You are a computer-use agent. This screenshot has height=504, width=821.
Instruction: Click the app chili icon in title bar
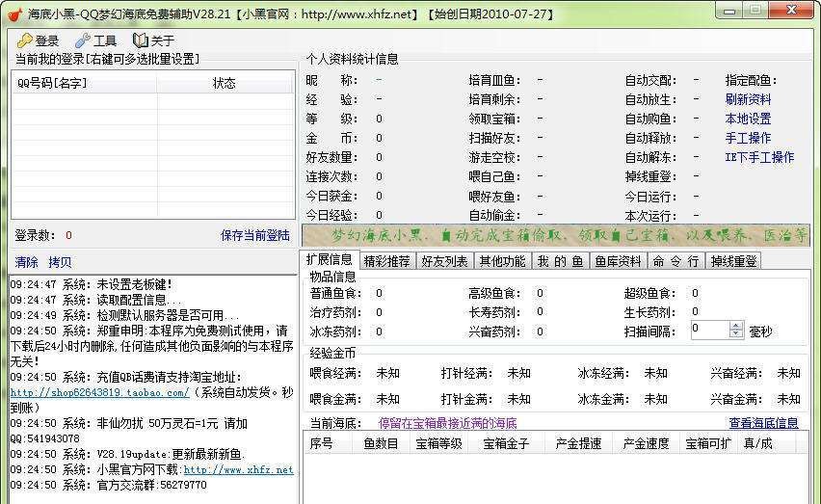tap(14, 14)
